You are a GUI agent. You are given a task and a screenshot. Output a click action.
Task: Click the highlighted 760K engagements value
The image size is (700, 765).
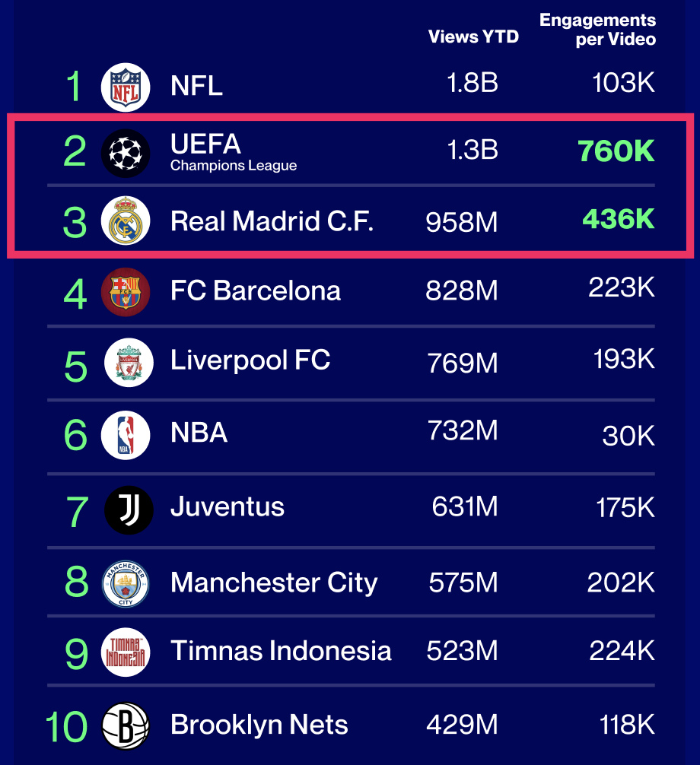616,151
